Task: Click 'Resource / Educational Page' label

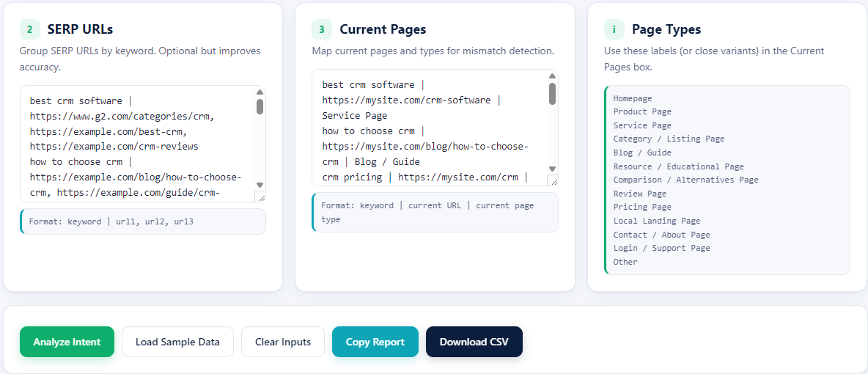Action: coord(679,166)
